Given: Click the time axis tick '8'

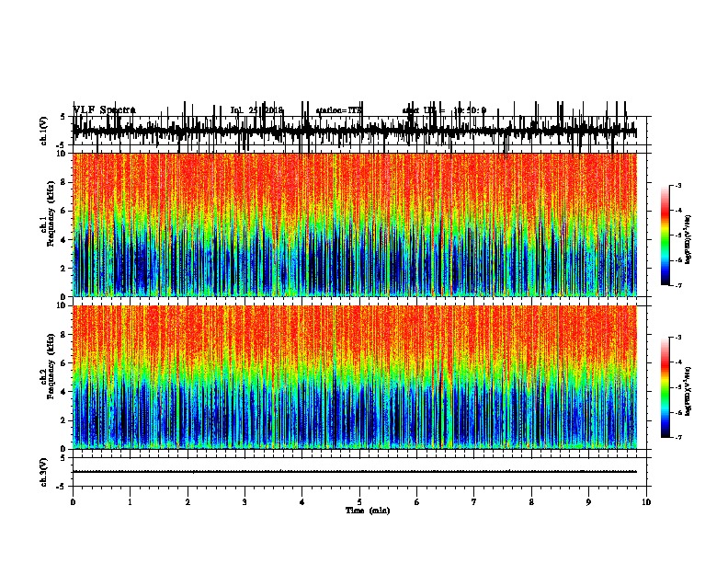Looking at the screenshot, I should click(531, 502).
